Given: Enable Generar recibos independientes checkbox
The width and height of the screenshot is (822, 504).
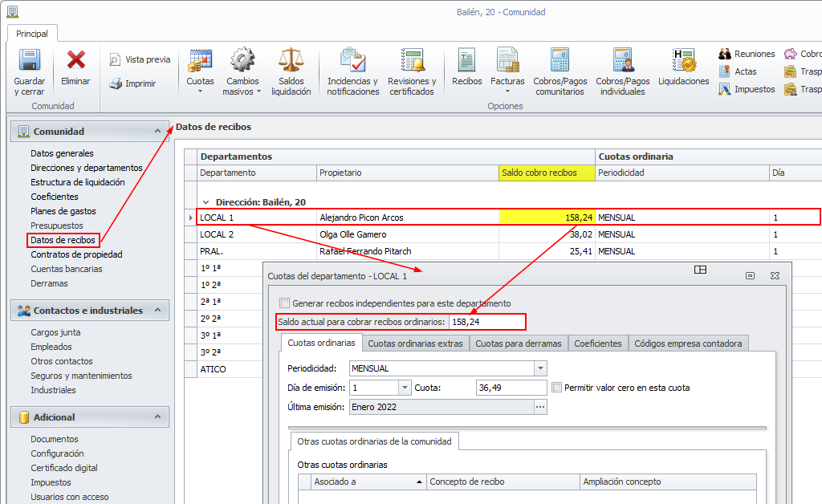Looking at the screenshot, I should (284, 303).
